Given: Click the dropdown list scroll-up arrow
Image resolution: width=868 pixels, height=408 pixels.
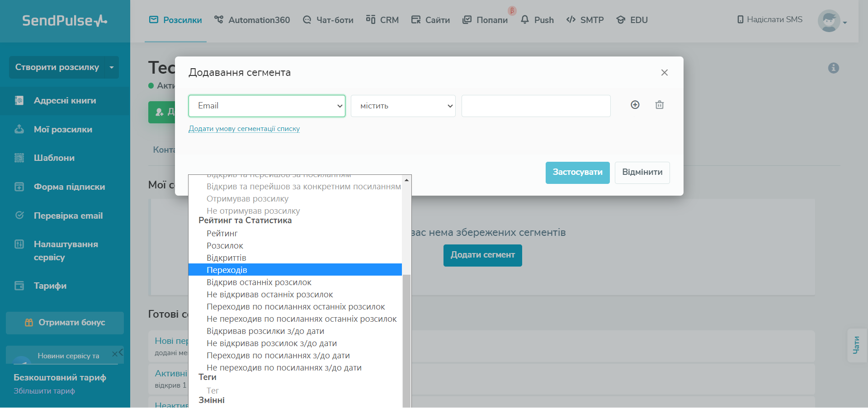Looking at the screenshot, I should [407, 180].
